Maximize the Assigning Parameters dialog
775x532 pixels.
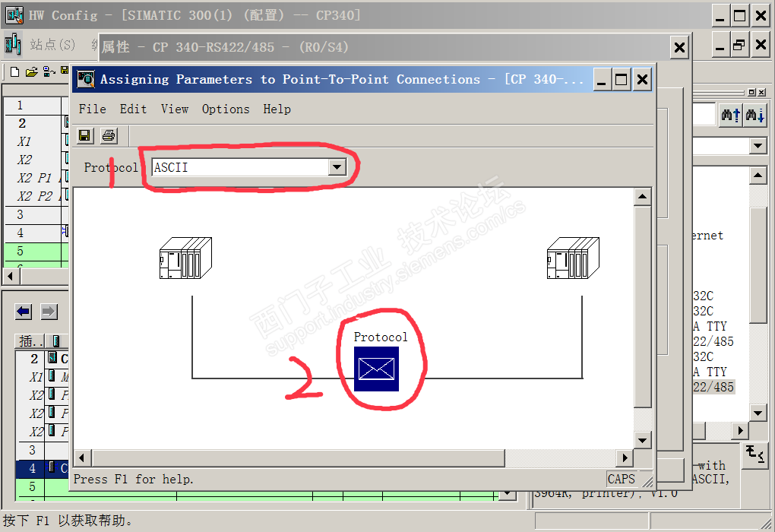[622, 79]
